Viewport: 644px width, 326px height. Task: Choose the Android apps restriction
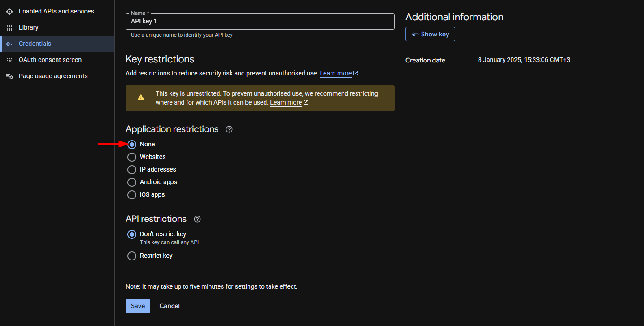pos(132,182)
